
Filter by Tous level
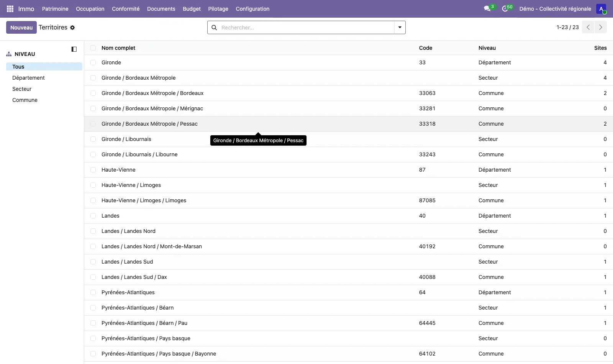[44, 67]
